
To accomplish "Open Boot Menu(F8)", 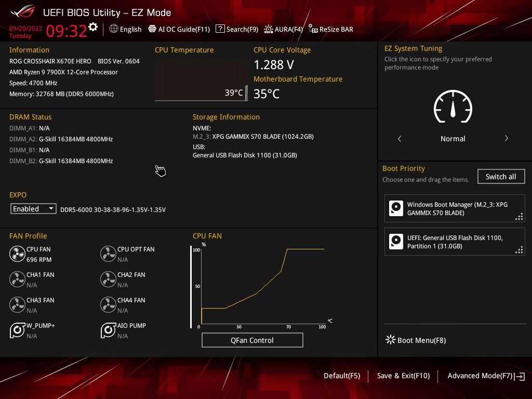I will click(x=416, y=340).
